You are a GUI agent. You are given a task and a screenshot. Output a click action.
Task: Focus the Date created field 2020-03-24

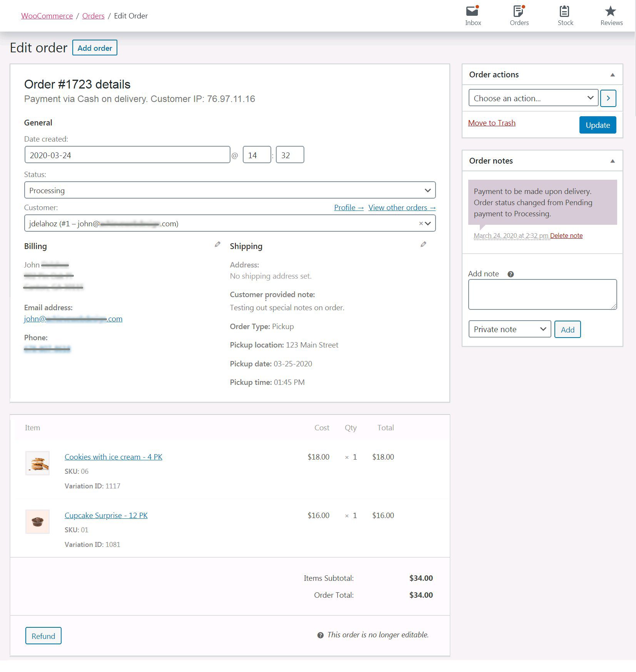[x=127, y=155]
